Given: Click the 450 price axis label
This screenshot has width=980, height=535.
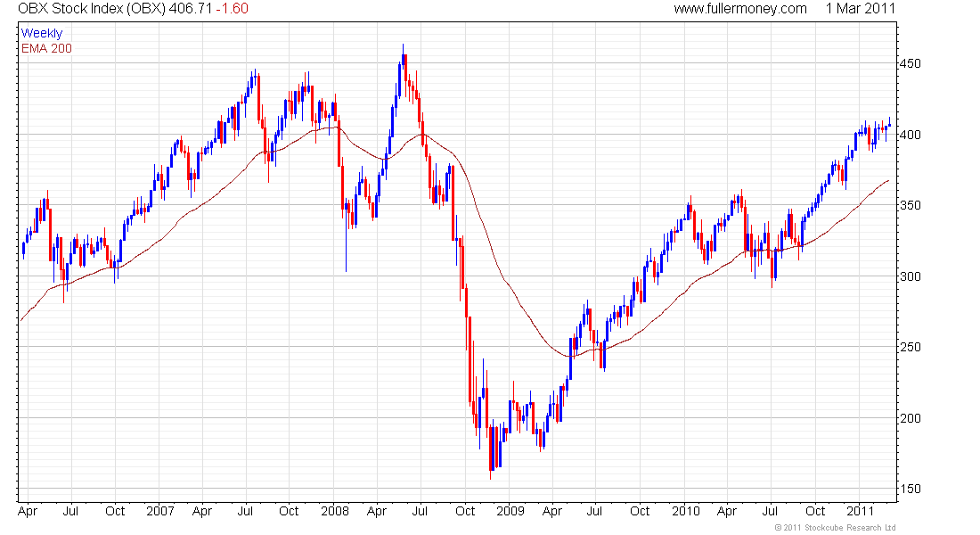Looking at the screenshot, I should [x=910, y=64].
